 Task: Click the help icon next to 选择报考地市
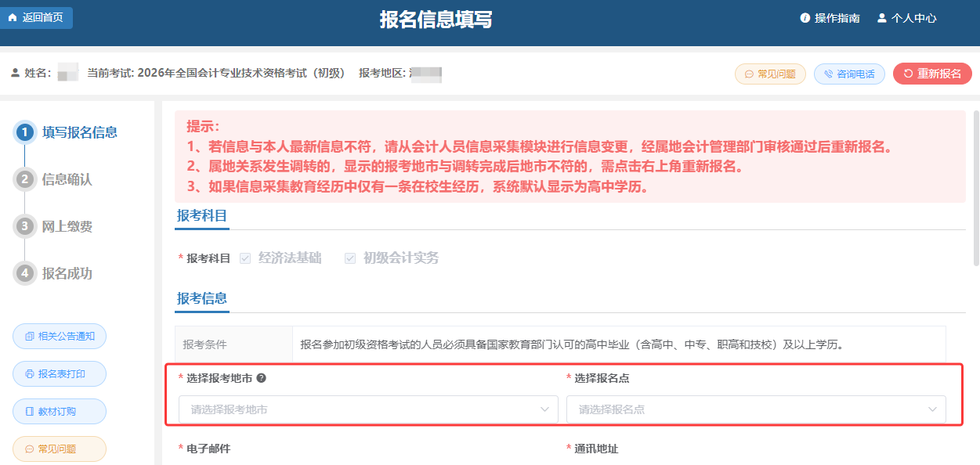click(261, 378)
